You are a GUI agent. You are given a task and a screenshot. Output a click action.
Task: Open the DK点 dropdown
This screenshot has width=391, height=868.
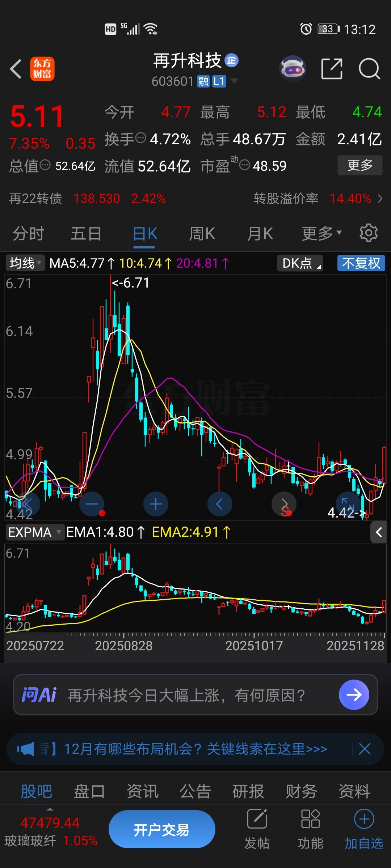coord(300,263)
